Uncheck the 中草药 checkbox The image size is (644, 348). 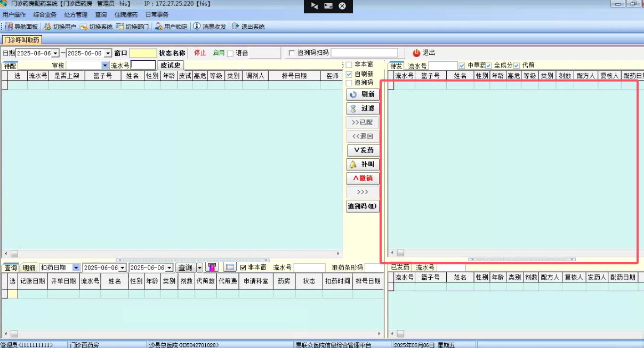(x=462, y=66)
